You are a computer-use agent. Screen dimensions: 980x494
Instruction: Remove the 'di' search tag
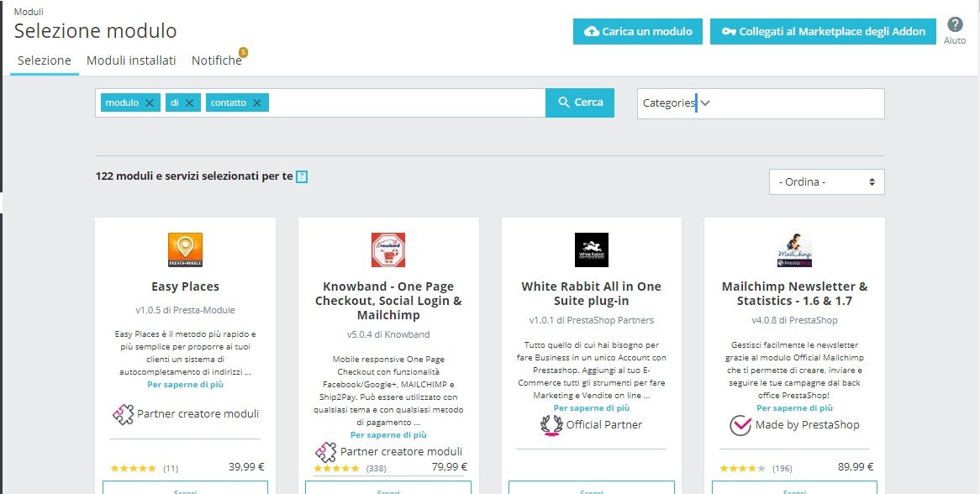189,103
